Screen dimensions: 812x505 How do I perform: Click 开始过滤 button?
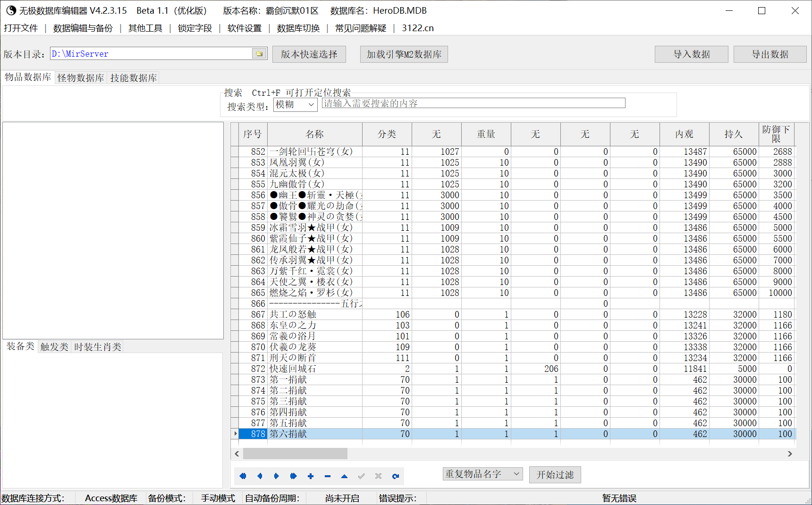[x=555, y=475]
